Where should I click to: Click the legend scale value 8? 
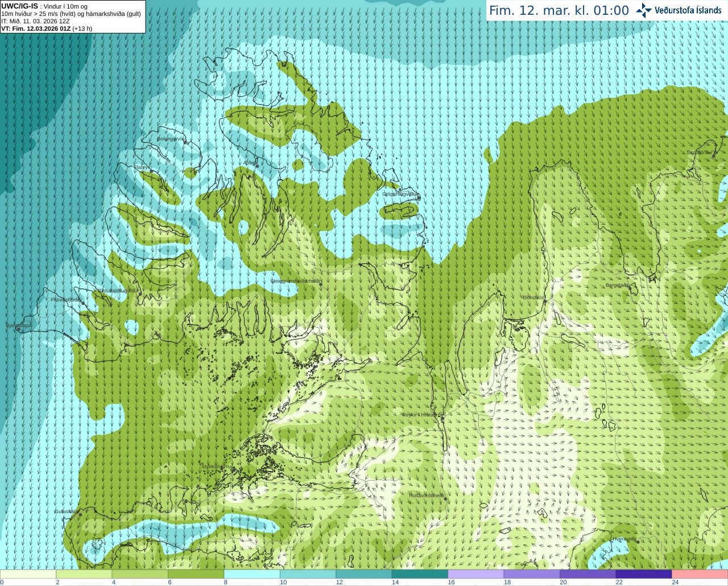(x=226, y=582)
